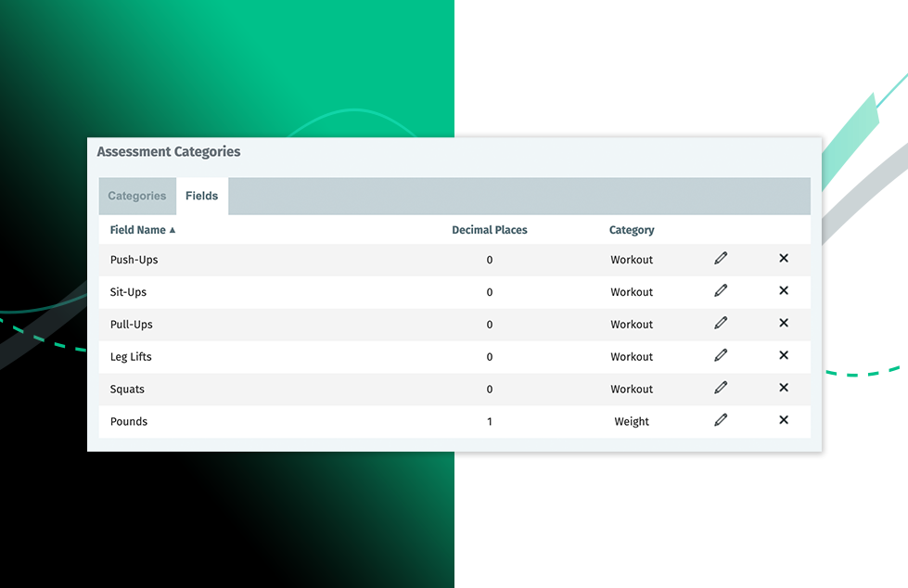Screen dimensions: 908x588
Task: Select the Squats row name
Action: [x=127, y=390]
